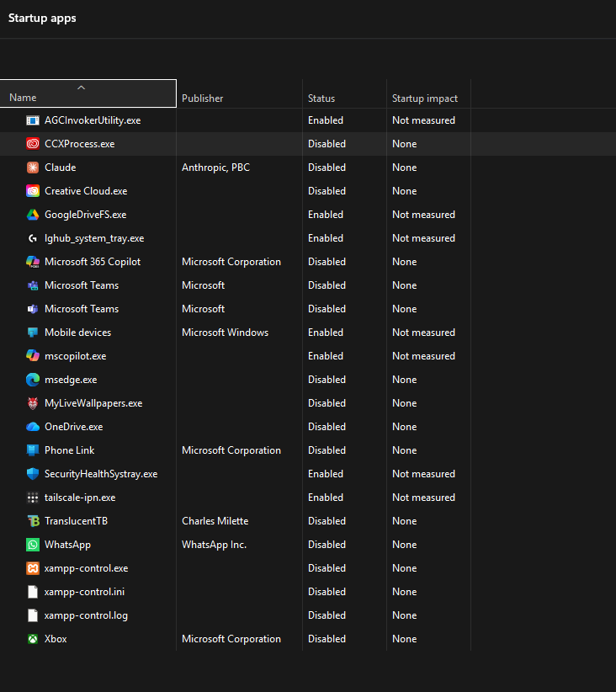The height and width of the screenshot is (692, 616).
Task: Click AGCInvokerUtility.exe Not measured cell
Action: click(x=423, y=120)
